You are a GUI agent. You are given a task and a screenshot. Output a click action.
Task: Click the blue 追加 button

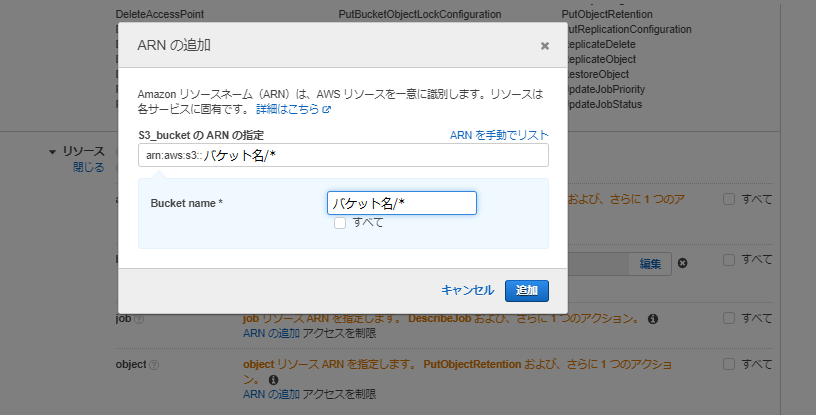527,291
